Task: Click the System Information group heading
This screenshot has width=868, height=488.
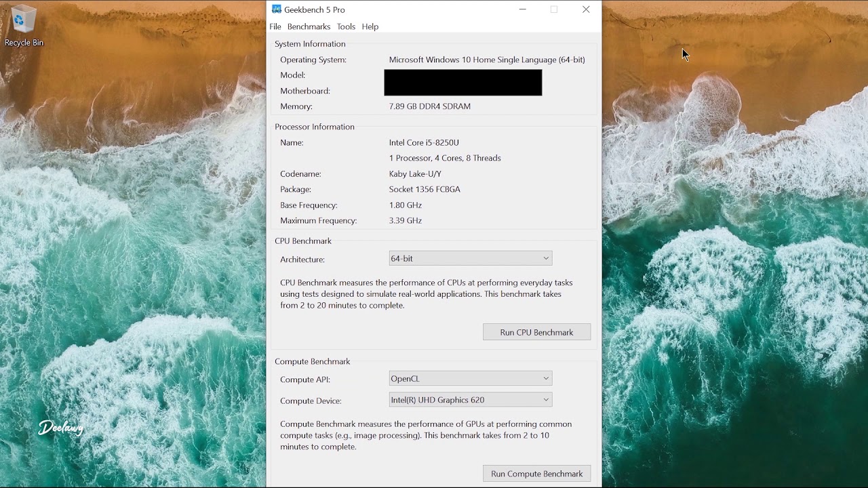Action: (x=310, y=43)
